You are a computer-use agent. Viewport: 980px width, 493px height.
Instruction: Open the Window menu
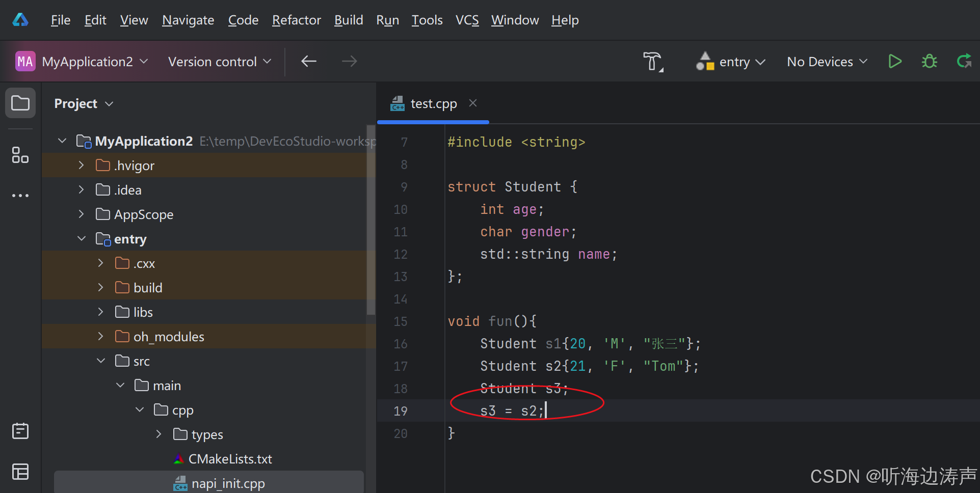click(x=515, y=20)
